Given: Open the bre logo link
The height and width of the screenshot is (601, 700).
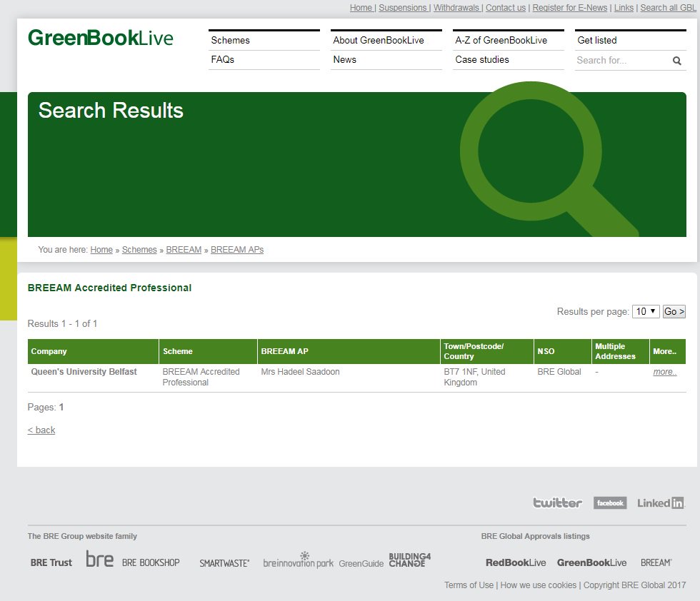Looking at the screenshot, I should coord(99,559).
